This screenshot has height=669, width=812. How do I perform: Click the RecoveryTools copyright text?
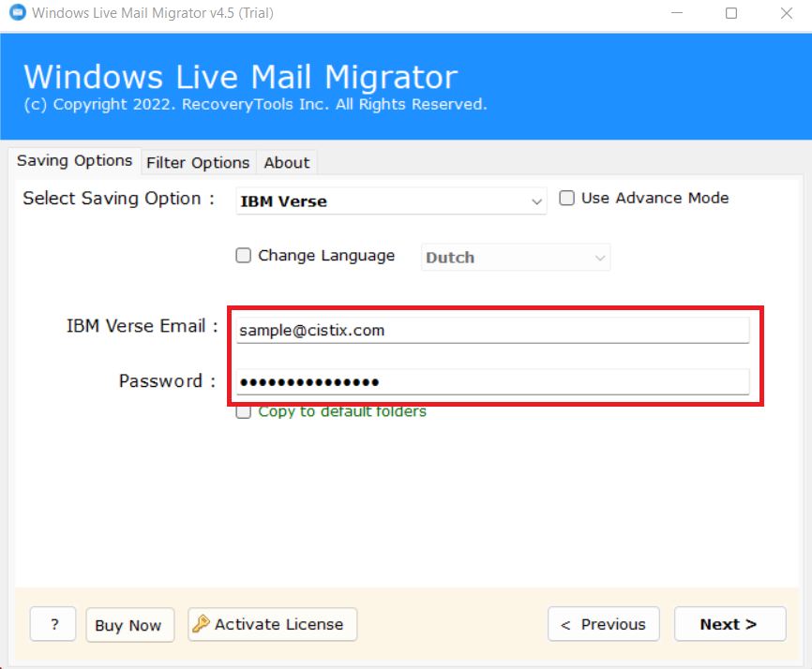point(255,105)
